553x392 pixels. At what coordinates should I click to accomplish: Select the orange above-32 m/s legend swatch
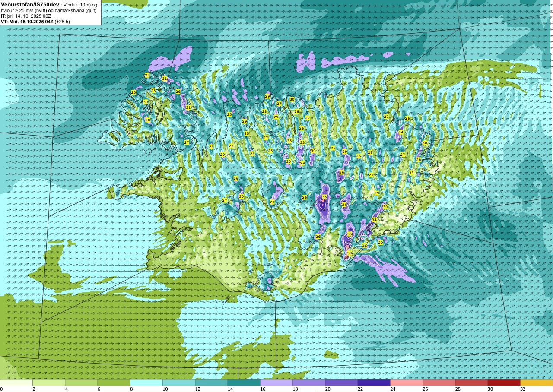click(537, 383)
